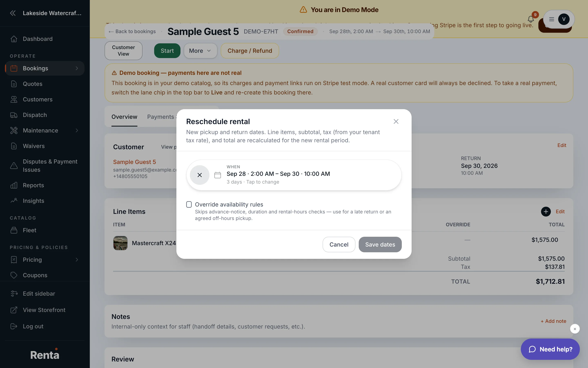
Task: Open Edit sidebar settings
Action: (x=45, y=294)
